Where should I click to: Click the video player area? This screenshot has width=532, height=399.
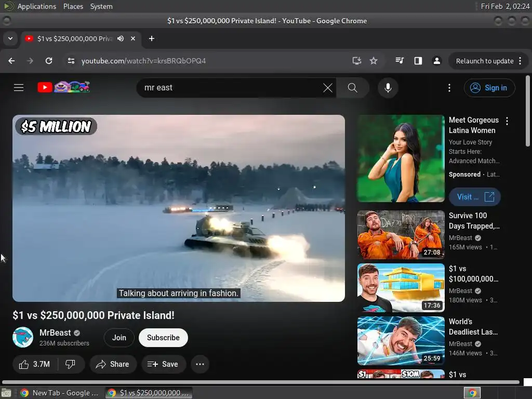point(179,208)
